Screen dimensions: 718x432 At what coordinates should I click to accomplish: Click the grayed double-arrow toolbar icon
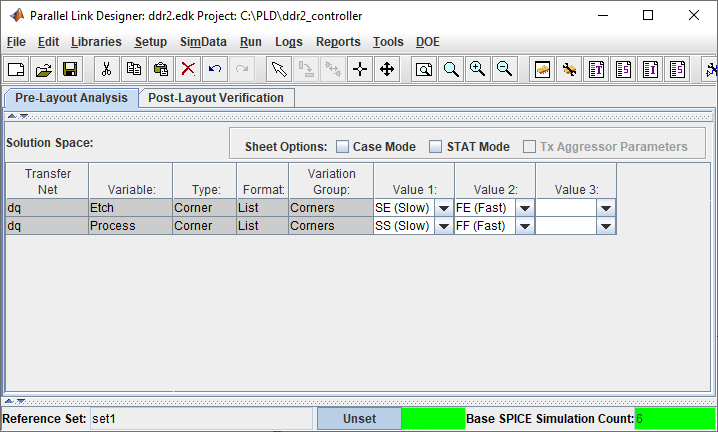coord(333,69)
